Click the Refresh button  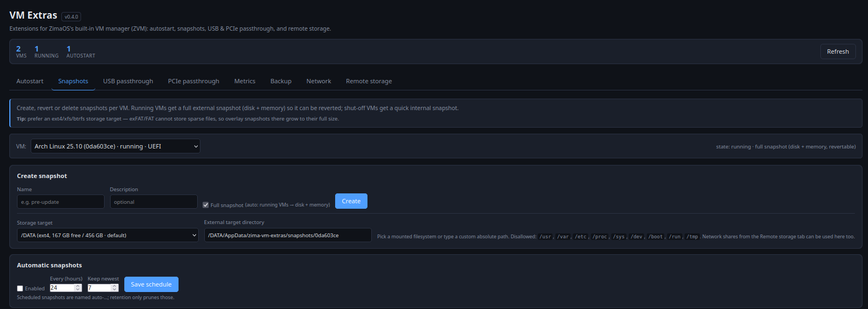coord(838,51)
